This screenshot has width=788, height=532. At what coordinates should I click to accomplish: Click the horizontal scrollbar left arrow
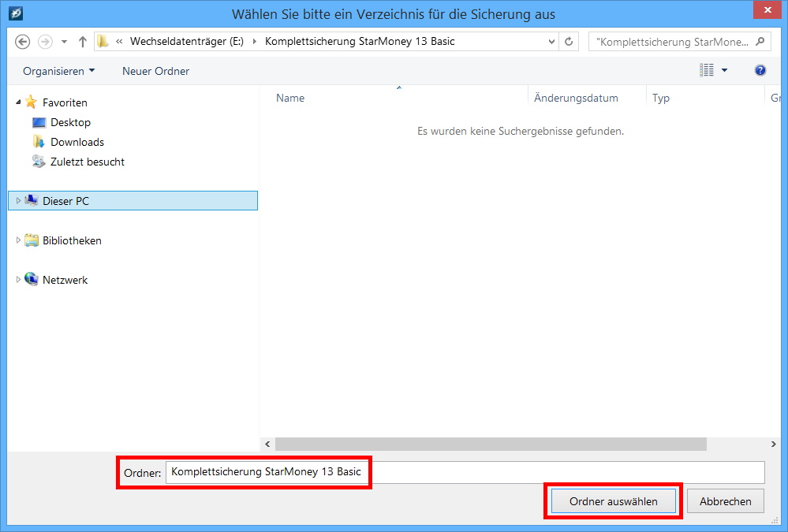pos(267,444)
